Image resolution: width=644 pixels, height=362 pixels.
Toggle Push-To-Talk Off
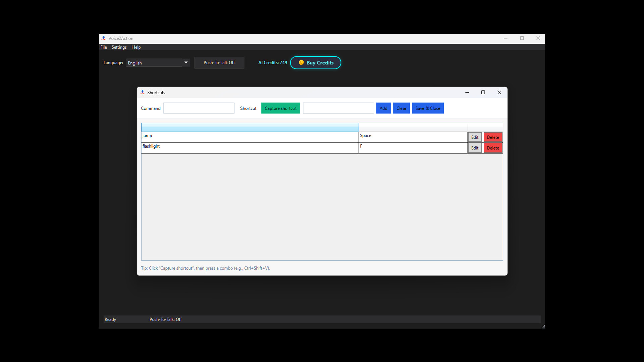click(x=219, y=62)
